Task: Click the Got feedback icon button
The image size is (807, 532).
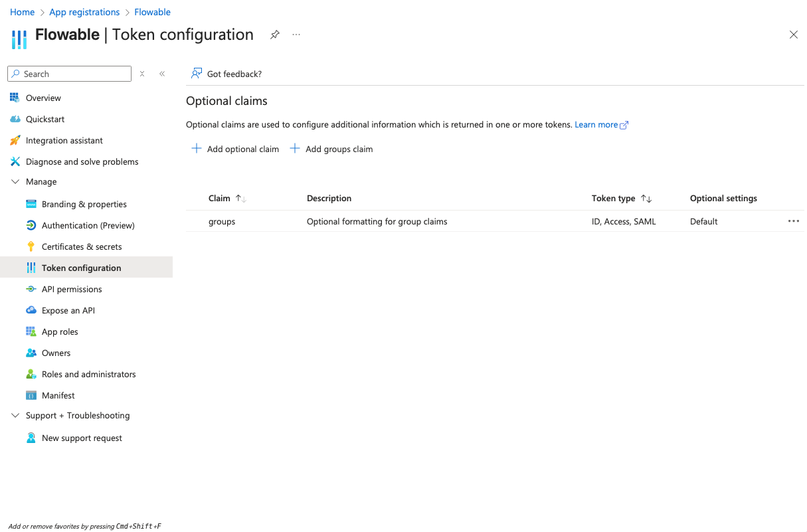Action: click(197, 74)
